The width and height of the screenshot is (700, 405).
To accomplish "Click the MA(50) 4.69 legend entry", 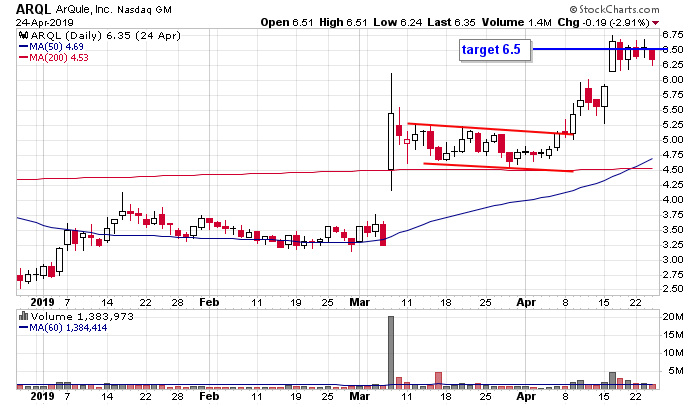I will tap(51, 46).
